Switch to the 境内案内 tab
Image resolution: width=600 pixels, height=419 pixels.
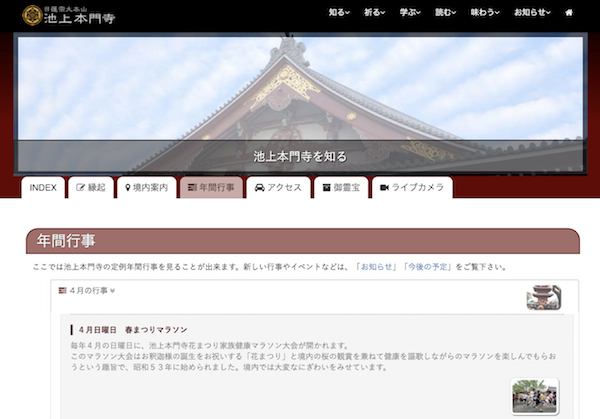point(147,187)
